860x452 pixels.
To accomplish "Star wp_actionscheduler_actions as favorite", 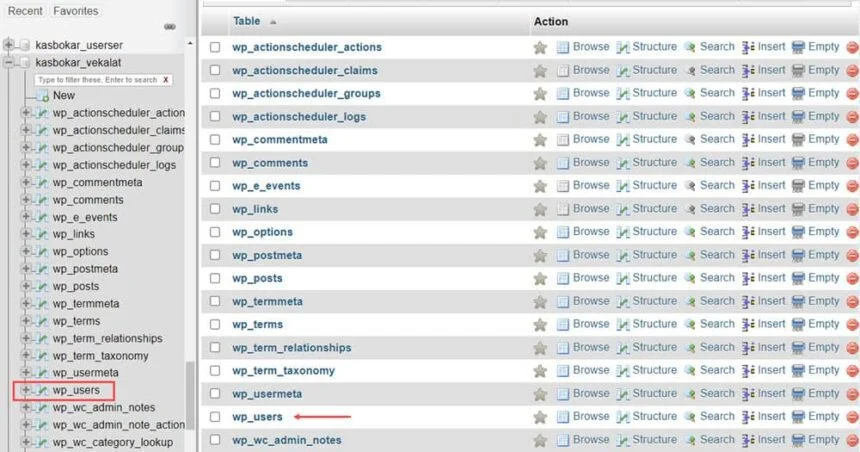I will pyautogui.click(x=540, y=48).
